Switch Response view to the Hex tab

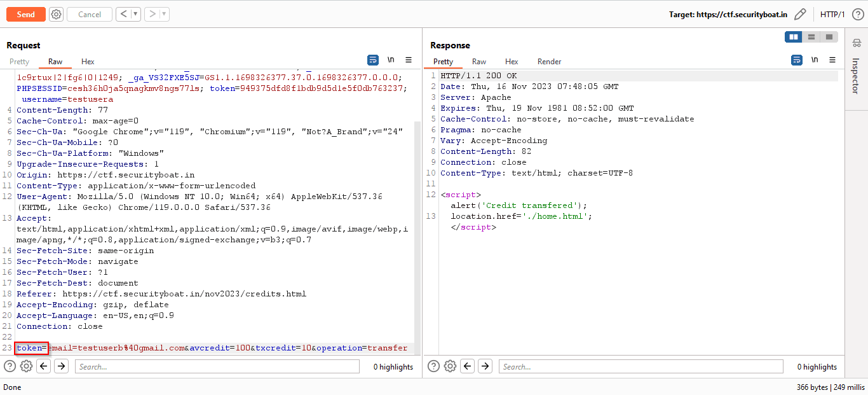(512, 62)
